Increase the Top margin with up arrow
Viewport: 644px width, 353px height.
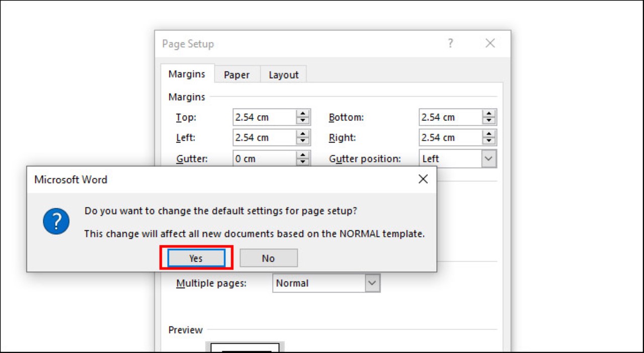[x=303, y=114]
